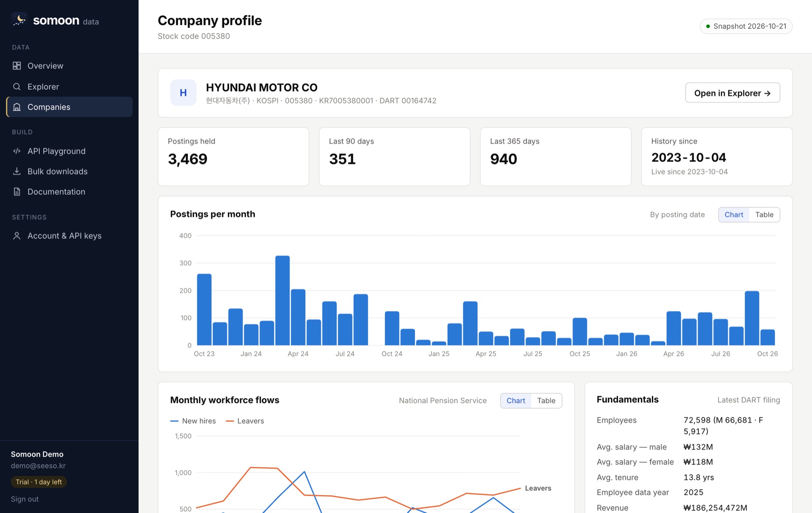Go to Explorer in the sidebar
The image size is (812, 513).
click(69, 87)
